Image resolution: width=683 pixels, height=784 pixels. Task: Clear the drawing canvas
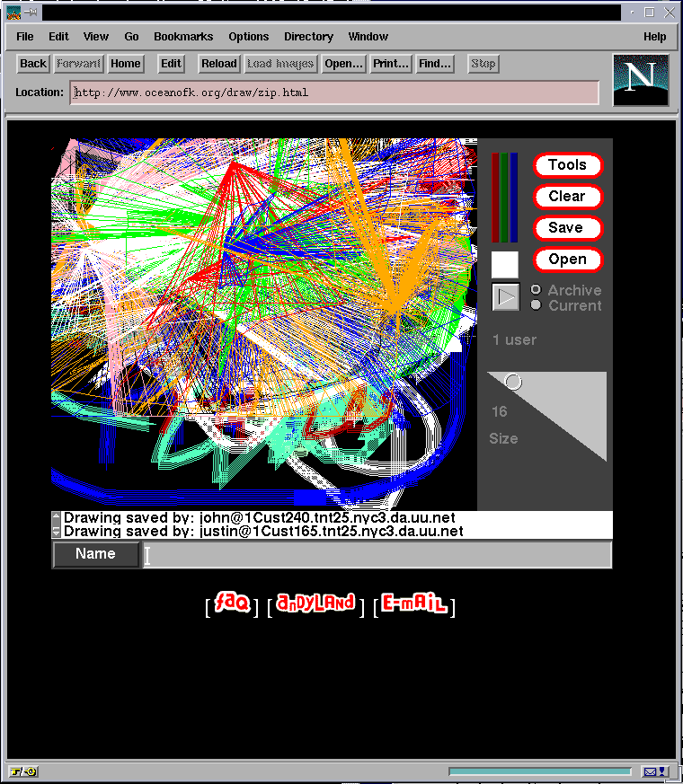(567, 197)
